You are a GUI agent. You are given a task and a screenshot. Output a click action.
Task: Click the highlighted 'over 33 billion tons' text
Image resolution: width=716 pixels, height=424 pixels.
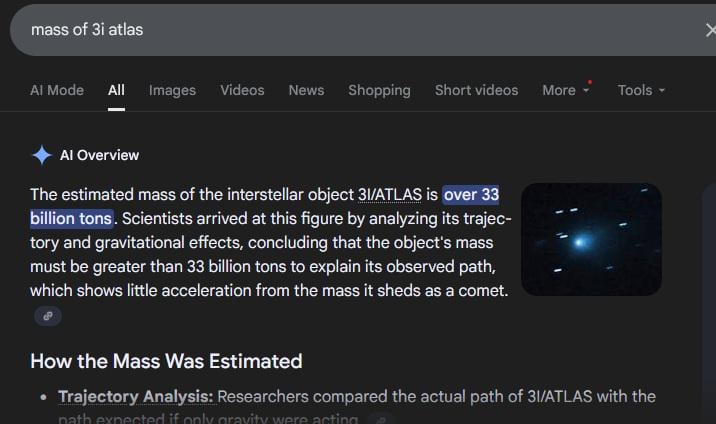(471, 194)
